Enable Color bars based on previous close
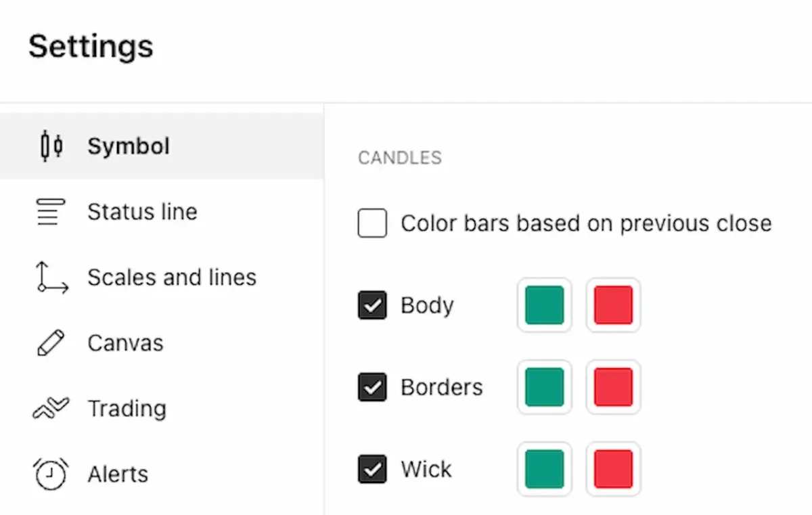This screenshot has height=515, width=812. (372, 223)
